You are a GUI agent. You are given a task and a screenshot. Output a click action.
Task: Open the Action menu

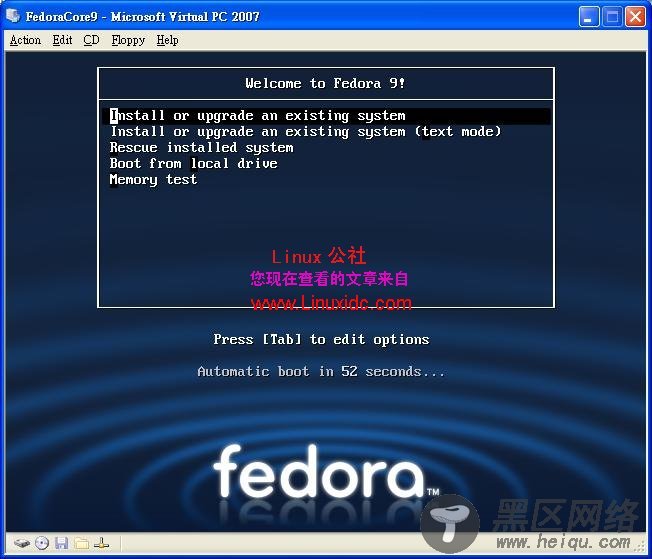[x=25, y=40]
